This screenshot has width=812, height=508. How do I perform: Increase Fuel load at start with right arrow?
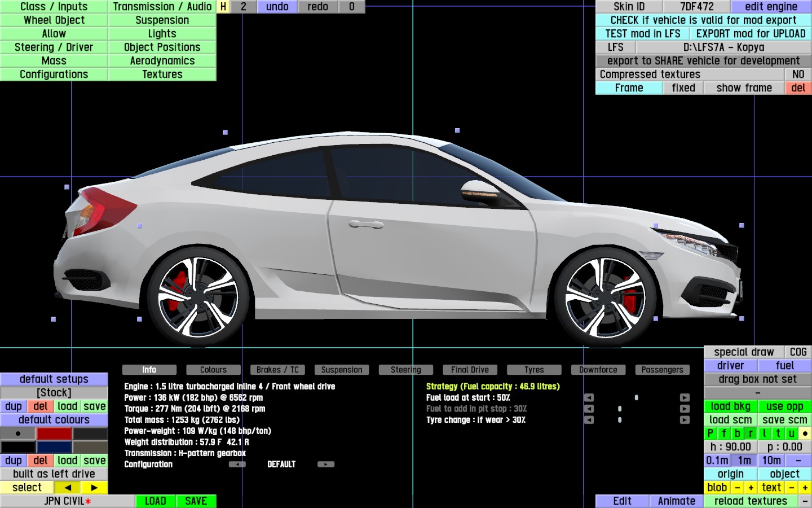click(x=685, y=397)
